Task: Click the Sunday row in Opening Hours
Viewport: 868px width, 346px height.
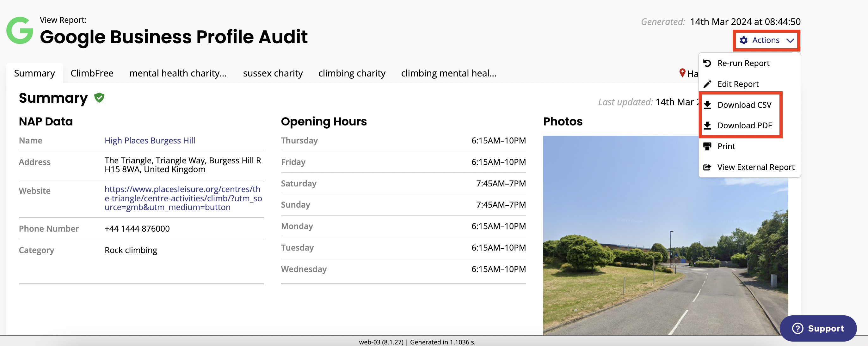Action: tap(403, 205)
